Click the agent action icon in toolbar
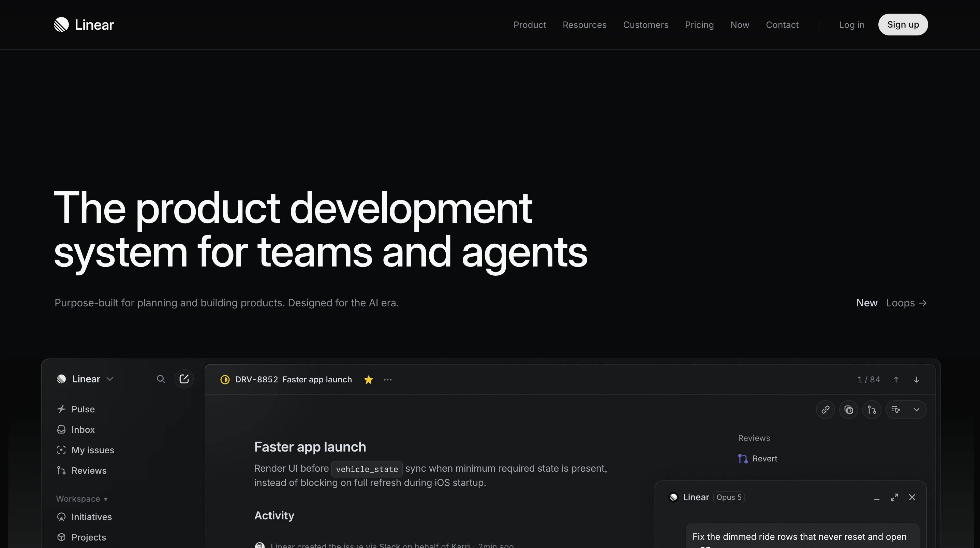Image resolution: width=980 pixels, height=548 pixels. click(895, 410)
